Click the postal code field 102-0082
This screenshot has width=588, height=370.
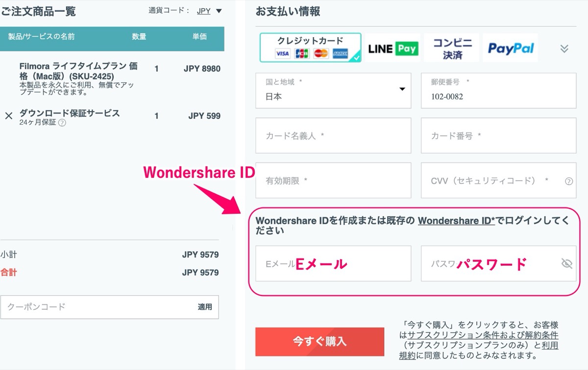click(498, 91)
